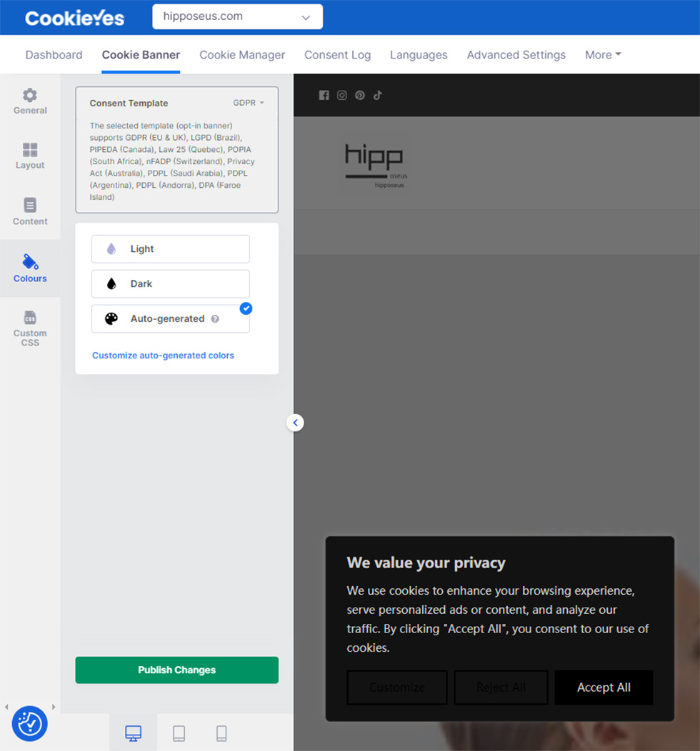Screen dimensions: 700x751
Task: Select the Auto-generated colour scheme
Action: (170, 319)
